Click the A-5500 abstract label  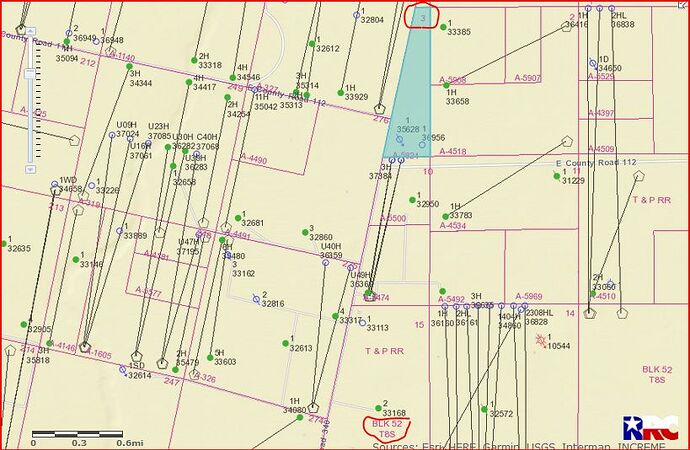[x=393, y=218]
